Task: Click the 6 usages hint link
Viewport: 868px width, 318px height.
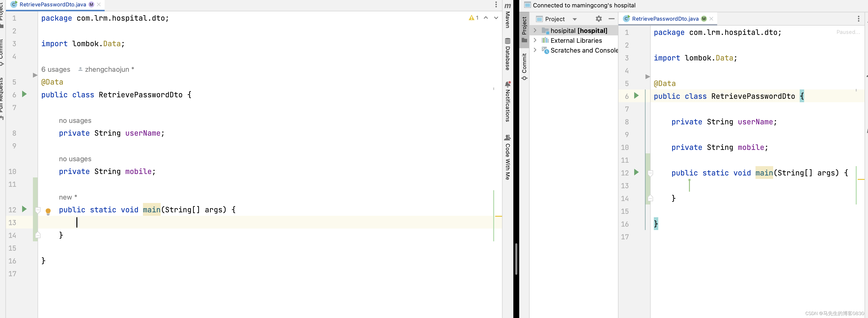Action: pos(56,70)
